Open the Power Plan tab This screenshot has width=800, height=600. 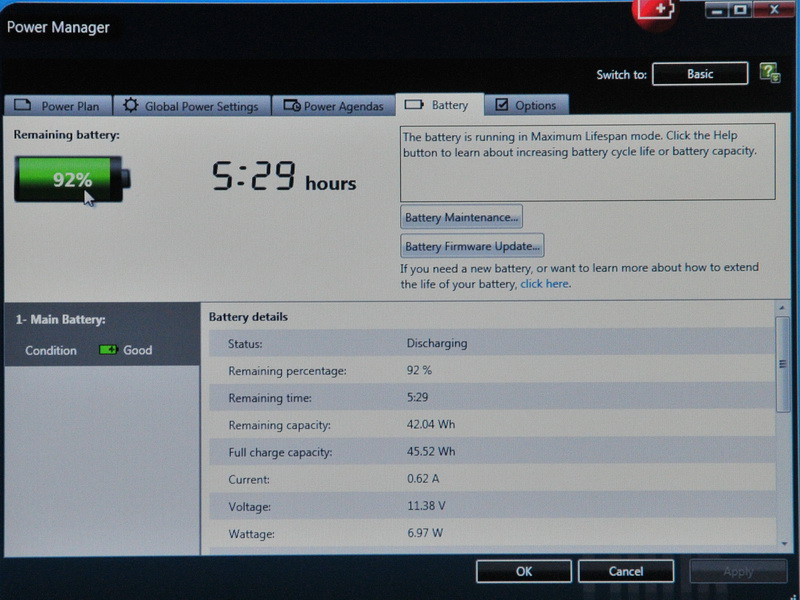[58, 106]
